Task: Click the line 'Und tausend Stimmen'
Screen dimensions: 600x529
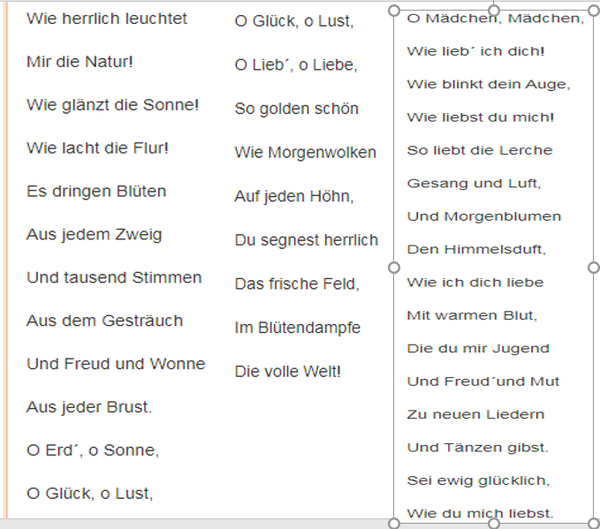Action: click(114, 277)
